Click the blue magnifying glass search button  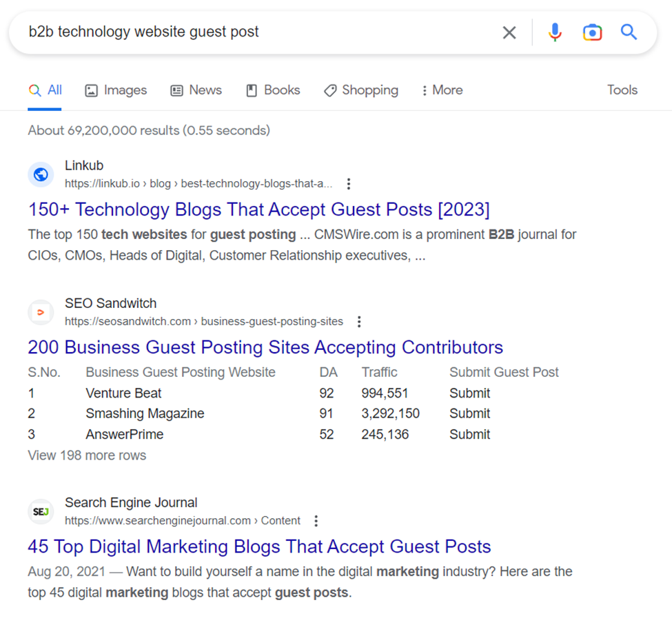(629, 32)
